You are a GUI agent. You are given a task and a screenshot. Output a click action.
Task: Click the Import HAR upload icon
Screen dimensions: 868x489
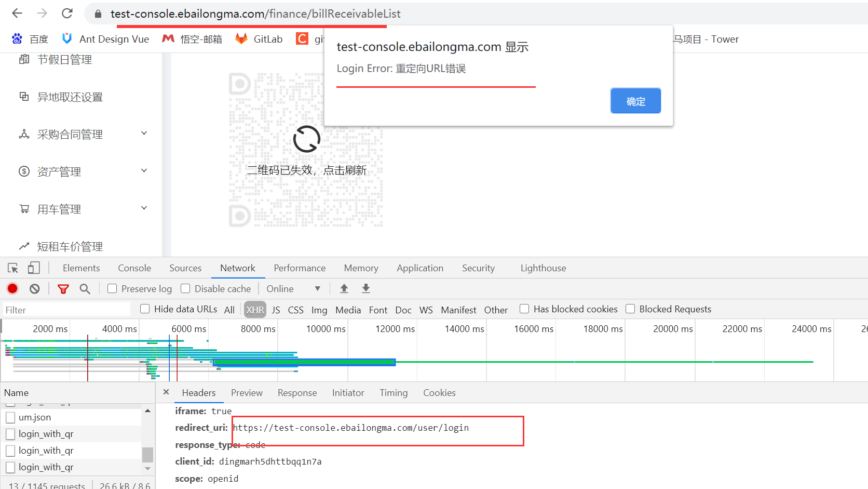344,288
